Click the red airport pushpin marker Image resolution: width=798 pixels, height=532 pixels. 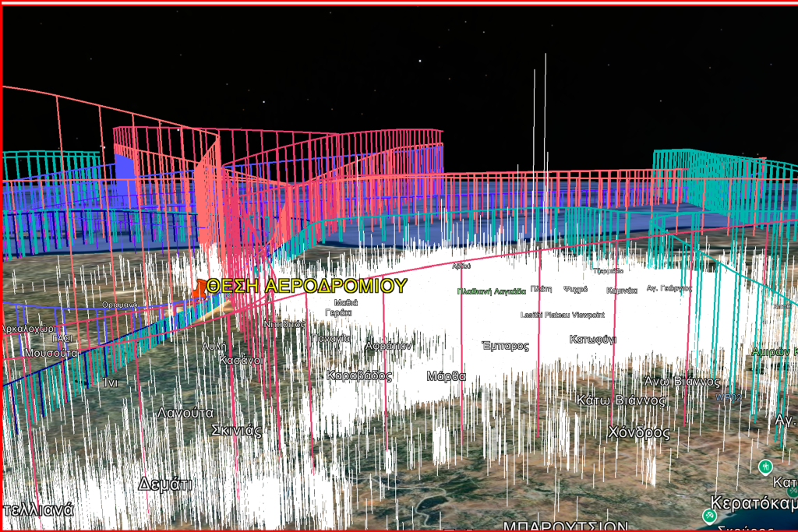click(201, 288)
